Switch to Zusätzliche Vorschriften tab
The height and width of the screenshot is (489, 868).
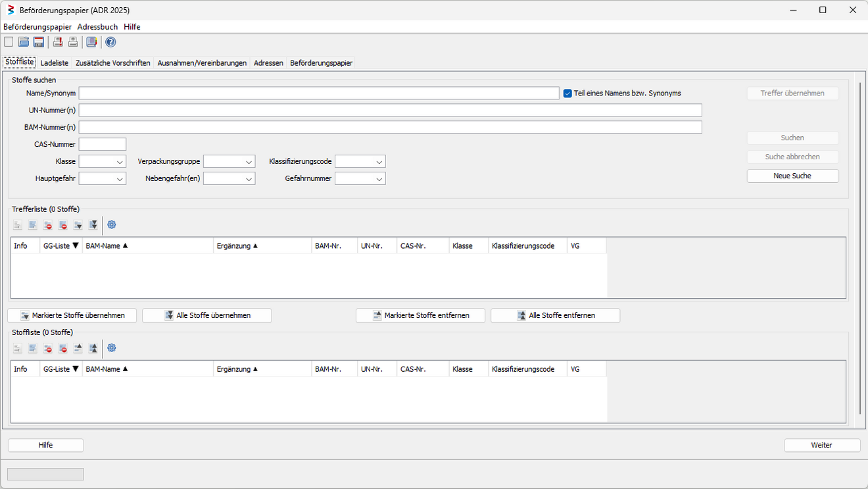pos(113,63)
